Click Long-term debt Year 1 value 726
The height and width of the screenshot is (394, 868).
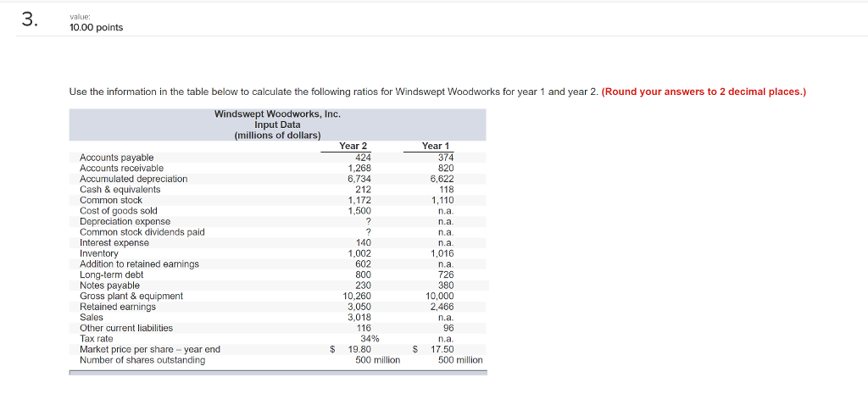[x=446, y=275]
